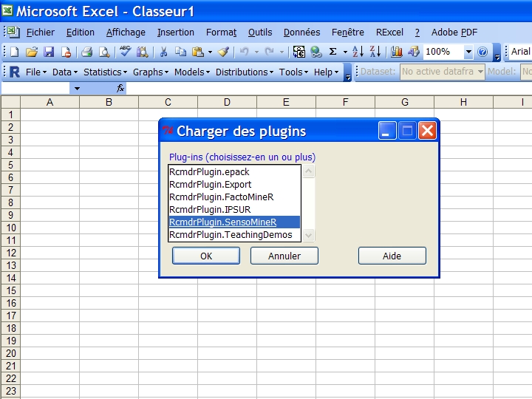This screenshot has height=399, width=532.
Task: Open the AutoSum functions dropdown arrow
Action: pos(345,52)
